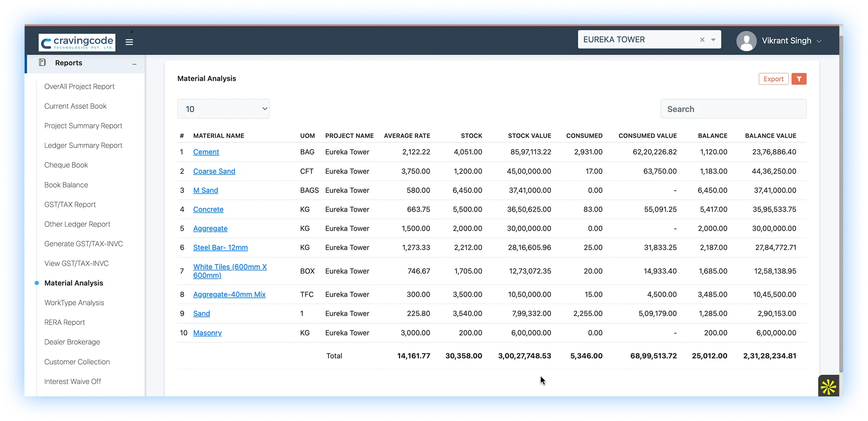
Task: Select Material Analysis in sidebar
Action: [x=74, y=283]
